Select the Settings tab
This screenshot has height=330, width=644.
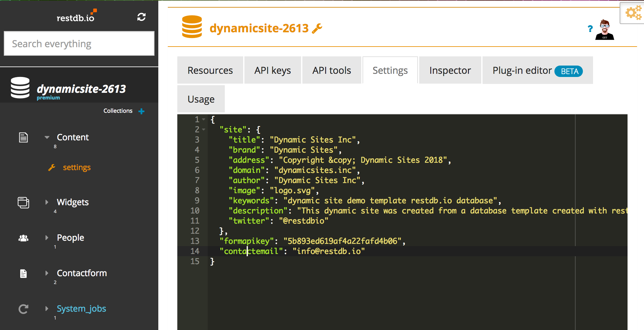tap(390, 70)
